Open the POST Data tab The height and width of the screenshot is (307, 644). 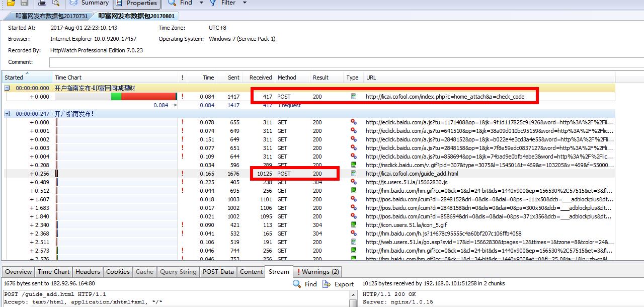218,272
